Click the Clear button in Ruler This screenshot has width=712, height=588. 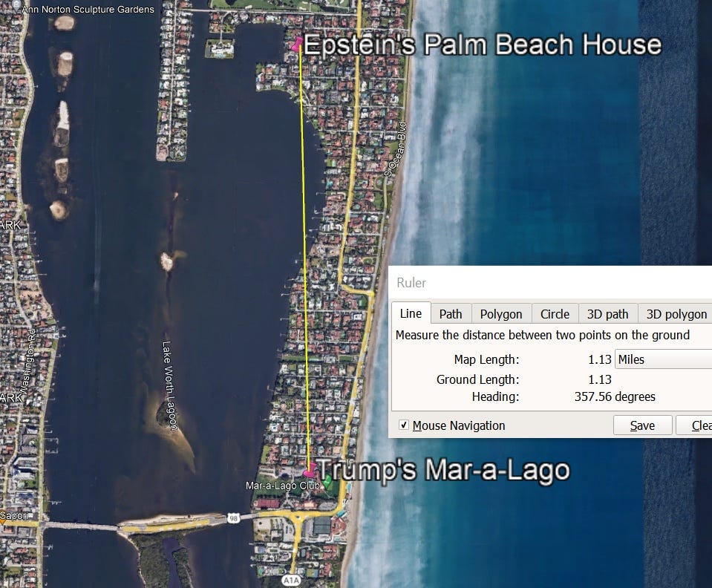694,425
